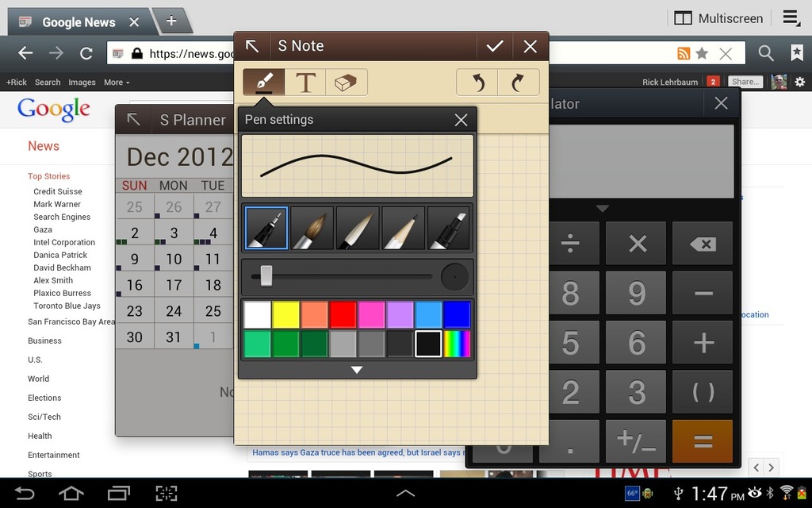Open Images in the Google bar
The image size is (812, 508).
(x=82, y=82)
